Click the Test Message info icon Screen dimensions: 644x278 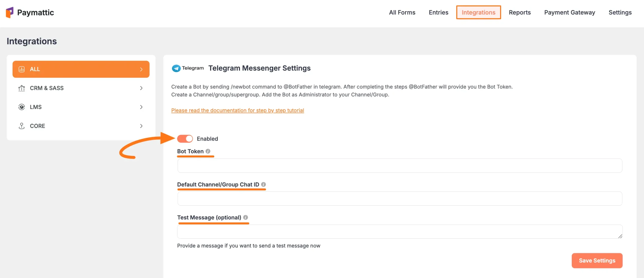246,217
